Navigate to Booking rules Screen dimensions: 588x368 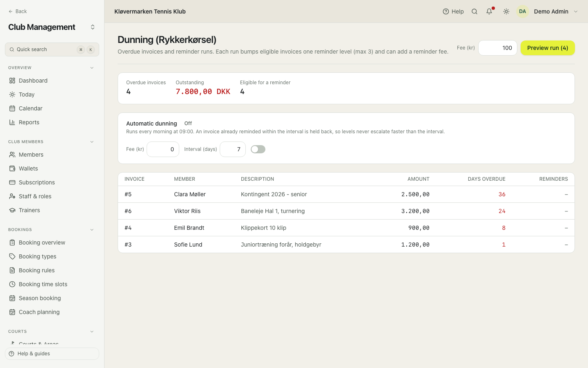click(52, 270)
